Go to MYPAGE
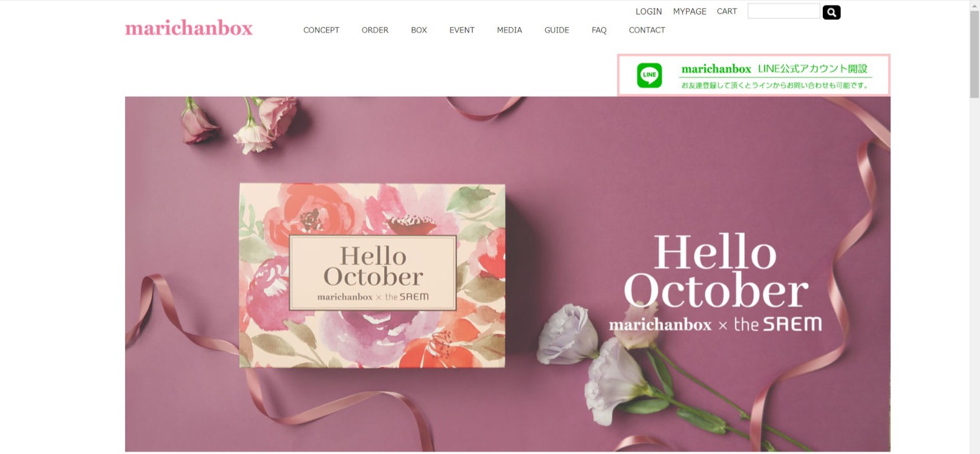This screenshot has height=454, width=980. tap(690, 11)
